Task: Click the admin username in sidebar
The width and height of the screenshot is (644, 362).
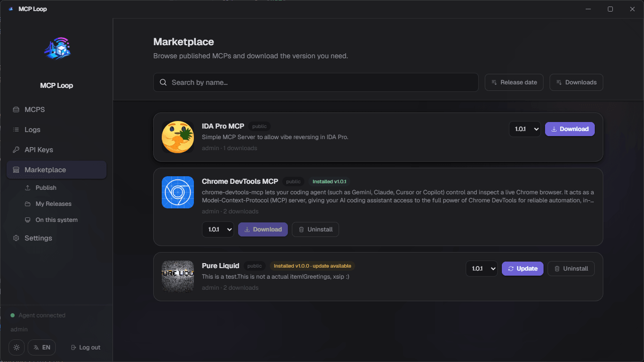Action: pyautogui.click(x=19, y=329)
